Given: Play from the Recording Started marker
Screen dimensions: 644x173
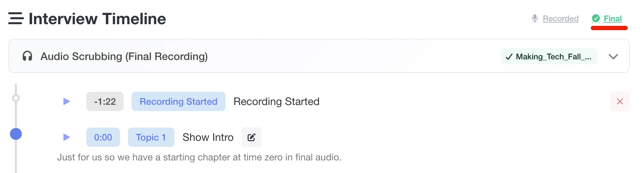Looking at the screenshot, I should pos(66,101).
